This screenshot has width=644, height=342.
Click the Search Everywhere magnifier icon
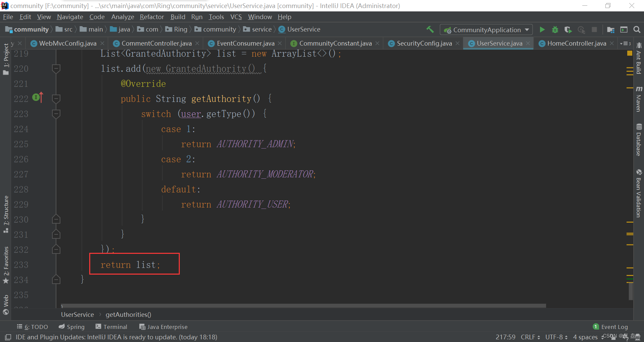(637, 30)
